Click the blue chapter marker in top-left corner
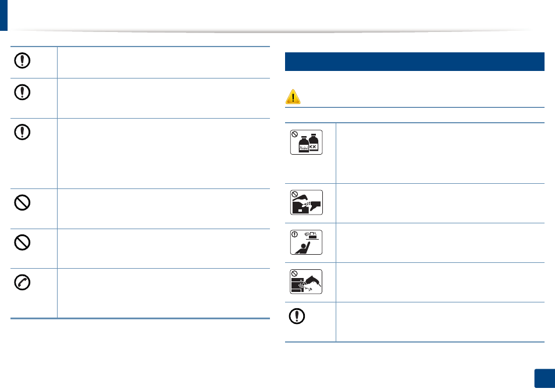The width and height of the screenshot is (555, 392). pos(3,15)
